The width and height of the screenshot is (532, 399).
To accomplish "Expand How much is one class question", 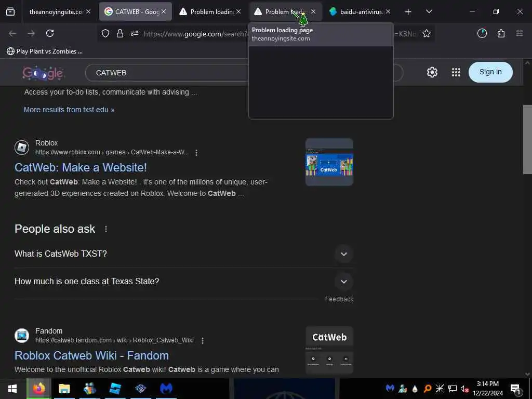I will point(183,281).
